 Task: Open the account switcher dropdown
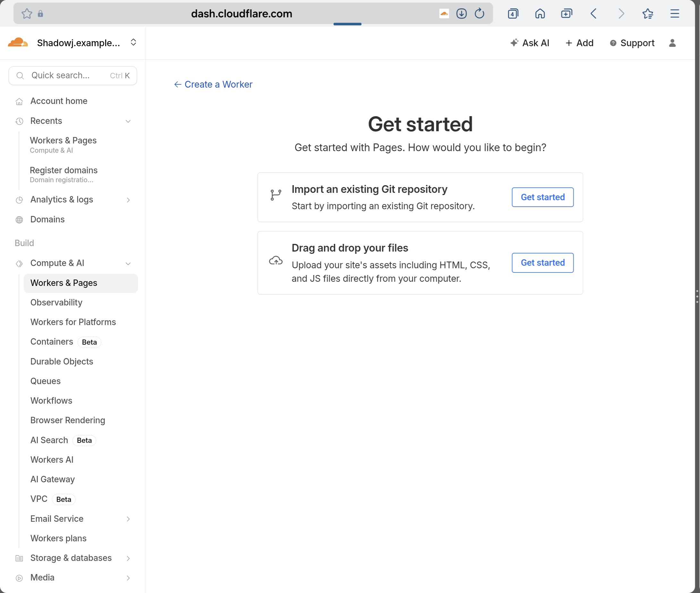[x=133, y=42]
